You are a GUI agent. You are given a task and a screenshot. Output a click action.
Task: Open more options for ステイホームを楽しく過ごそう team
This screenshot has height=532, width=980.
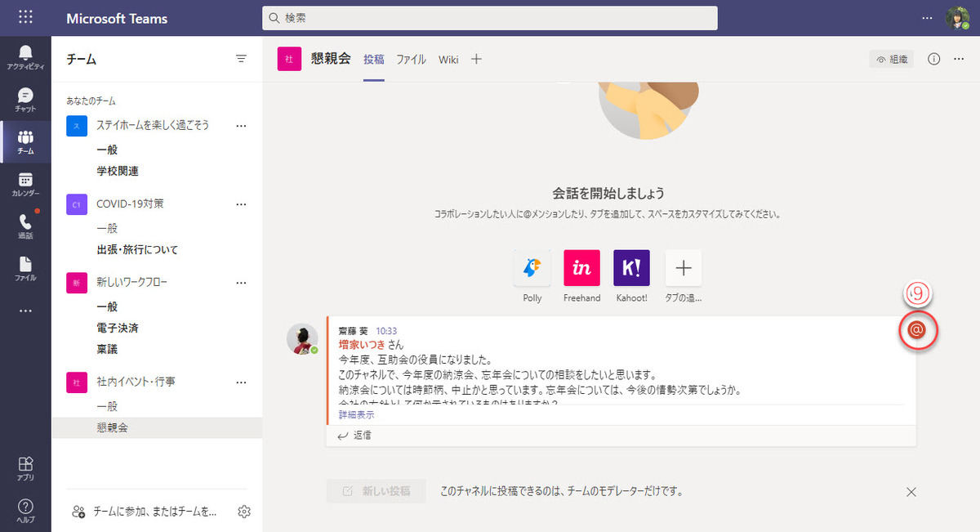[x=241, y=126]
